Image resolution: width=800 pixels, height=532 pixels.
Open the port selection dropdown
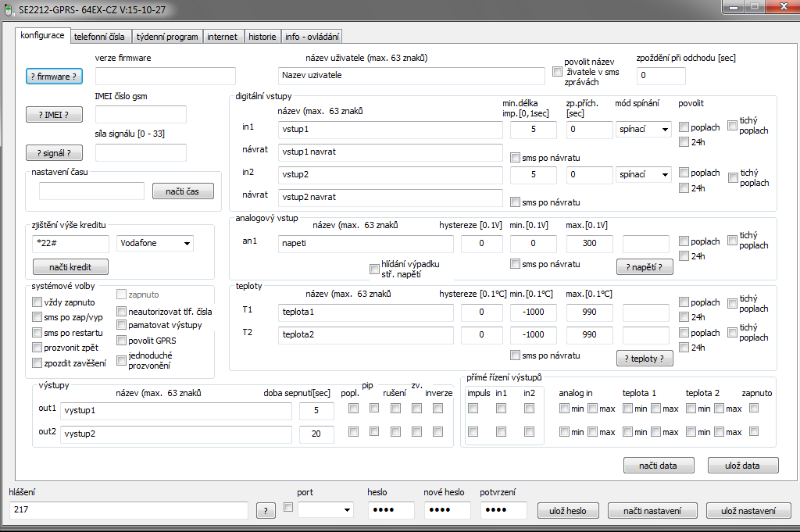tap(326, 511)
